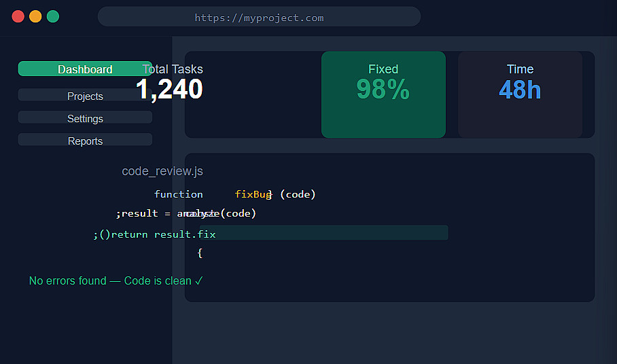617x364 pixels.
Task: Select the Reports sidebar item
Action: pos(85,141)
